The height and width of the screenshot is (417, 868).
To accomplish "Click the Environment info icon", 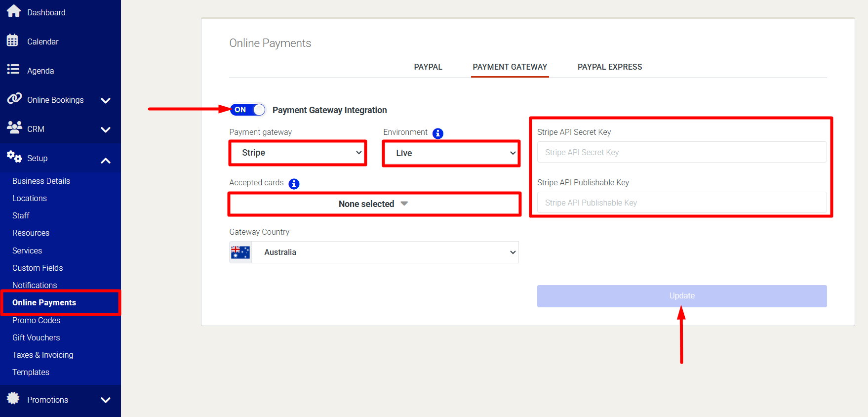I will pos(437,133).
